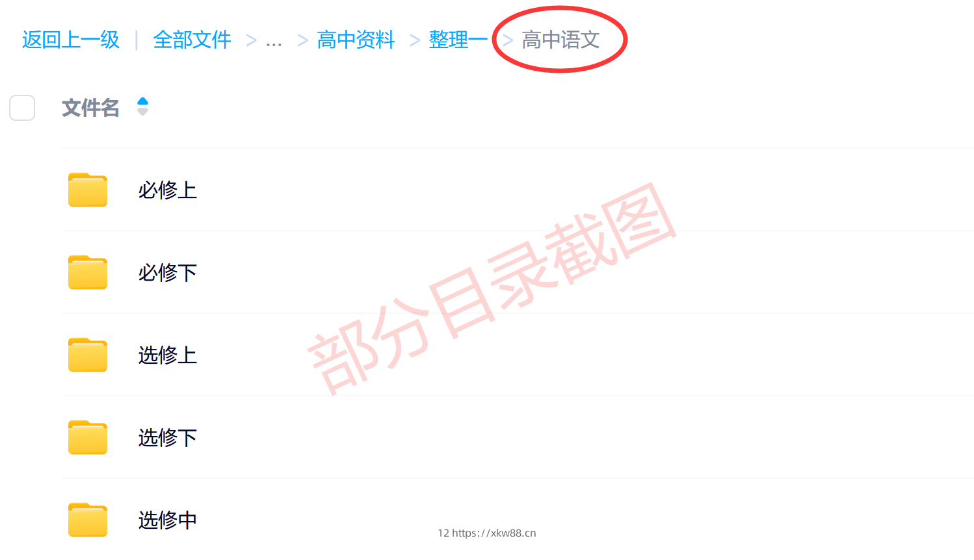The height and width of the screenshot is (560, 974).
Task: Click the 文件名 column header
Action: [90, 108]
